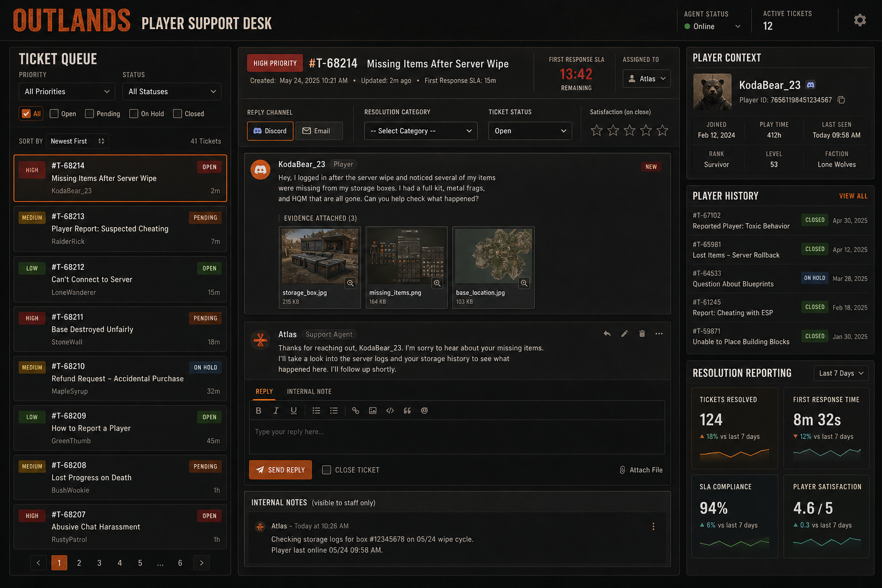Go to the next page of tickets
882x588 pixels.
click(202, 563)
